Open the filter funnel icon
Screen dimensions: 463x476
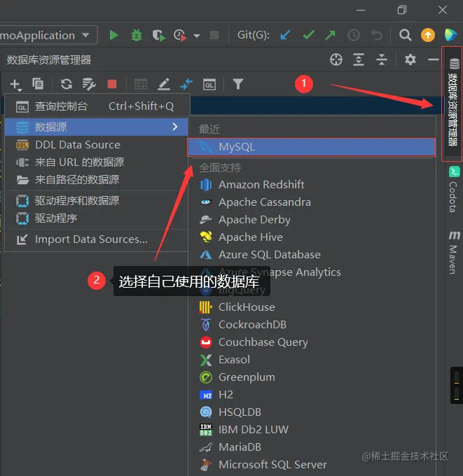point(238,84)
